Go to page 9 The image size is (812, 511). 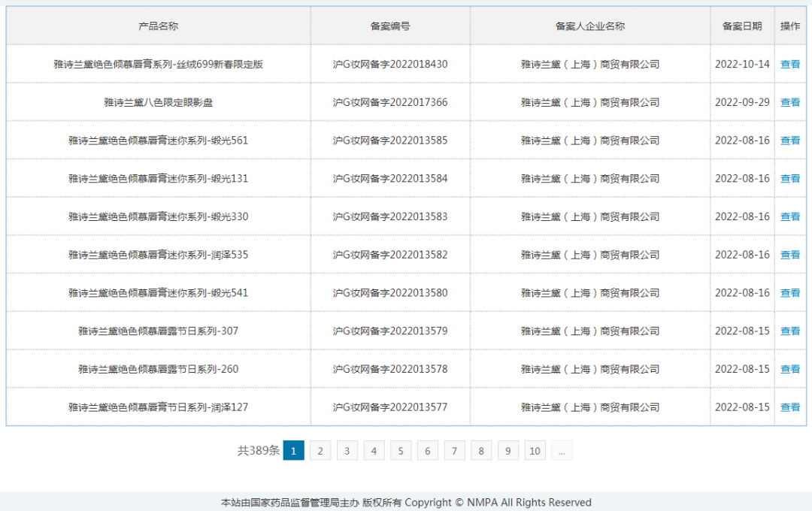[508, 450]
